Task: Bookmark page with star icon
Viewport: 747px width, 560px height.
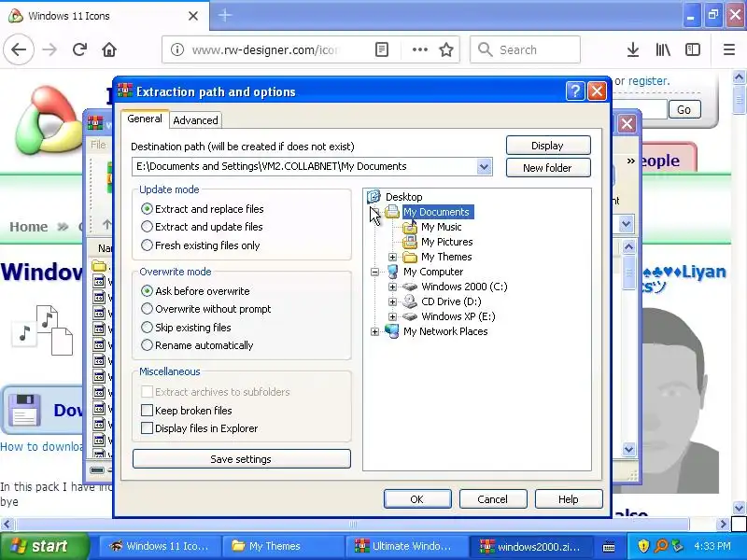Action: click(x=446, y=49)
